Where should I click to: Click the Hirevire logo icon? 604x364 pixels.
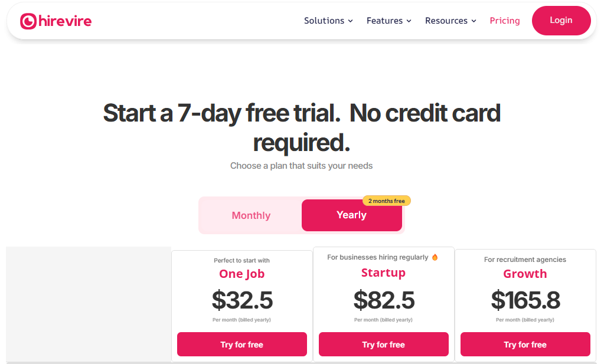point(28,21)
